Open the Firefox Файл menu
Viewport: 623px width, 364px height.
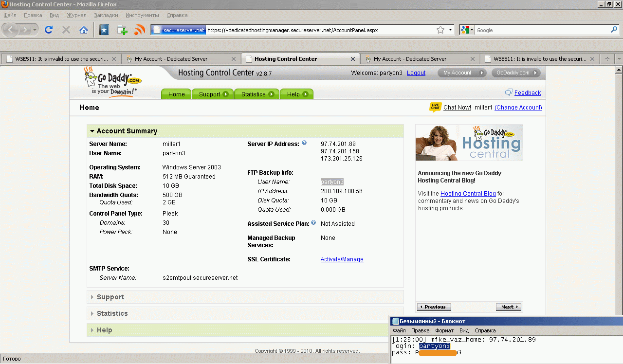(x=10, y=15)
